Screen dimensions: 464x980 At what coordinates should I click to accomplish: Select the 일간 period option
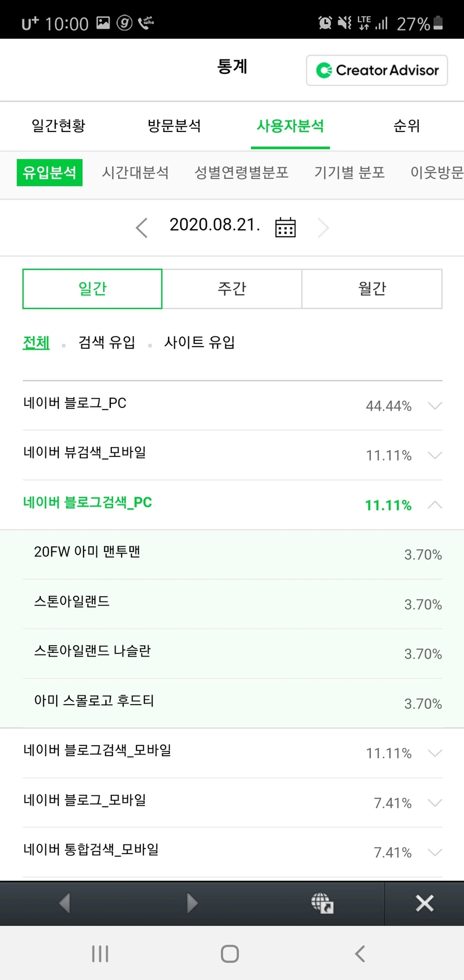click(92, 288)
